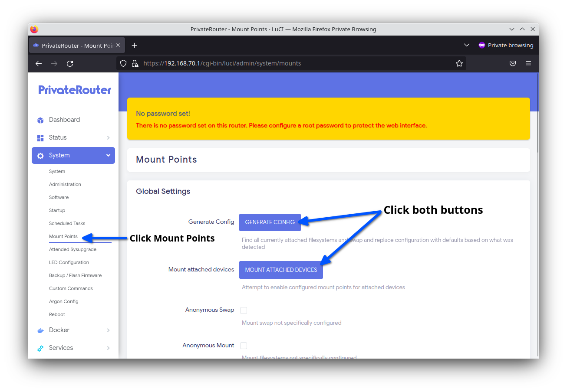Maximize the Firefox window

tap(522, 29)
